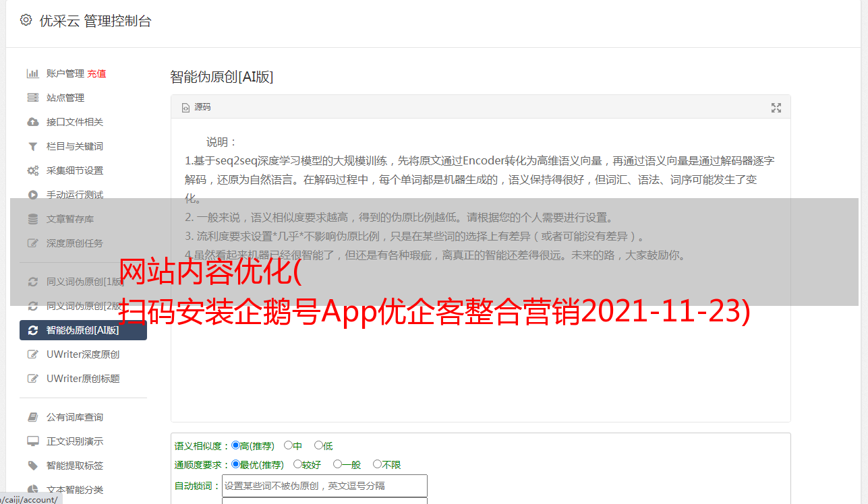The image size is (868, 504).
Task: Toggle fullscreen editor with expand icon
Action: (x=776, y=108)
